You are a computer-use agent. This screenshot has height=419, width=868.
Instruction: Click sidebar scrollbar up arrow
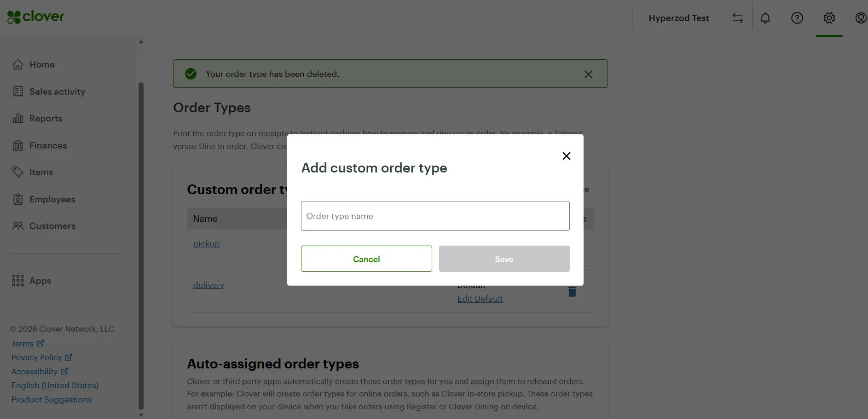click(141, 42)
